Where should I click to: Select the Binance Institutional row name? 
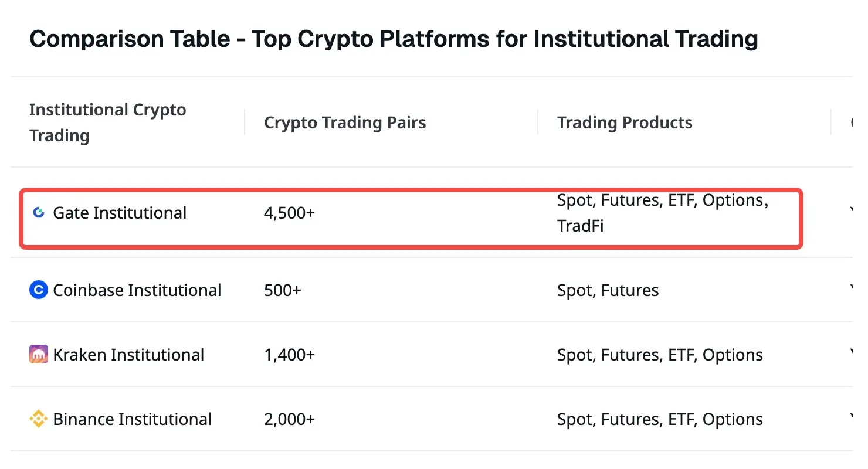[133, 419]
